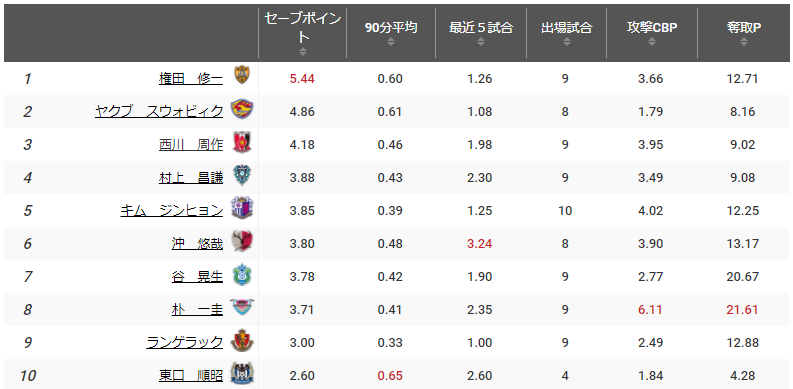
Task: Click the team crest beside 村上 昌謙
Action: [x=242, y=176]
